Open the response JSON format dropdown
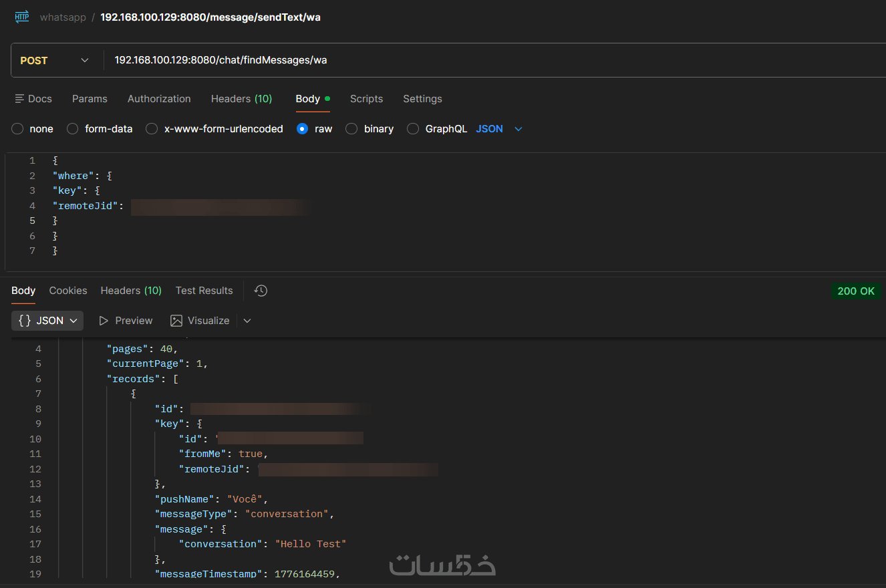The image size is (886, 588). (x=47, y=321)
